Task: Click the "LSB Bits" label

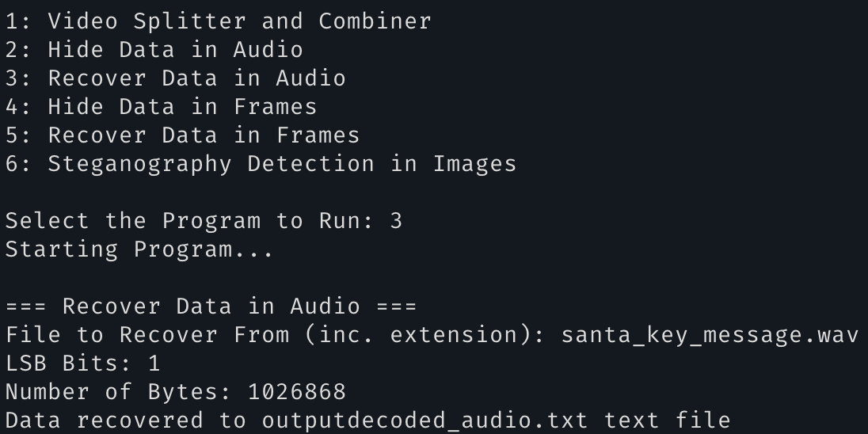Action: coord(68,364)
